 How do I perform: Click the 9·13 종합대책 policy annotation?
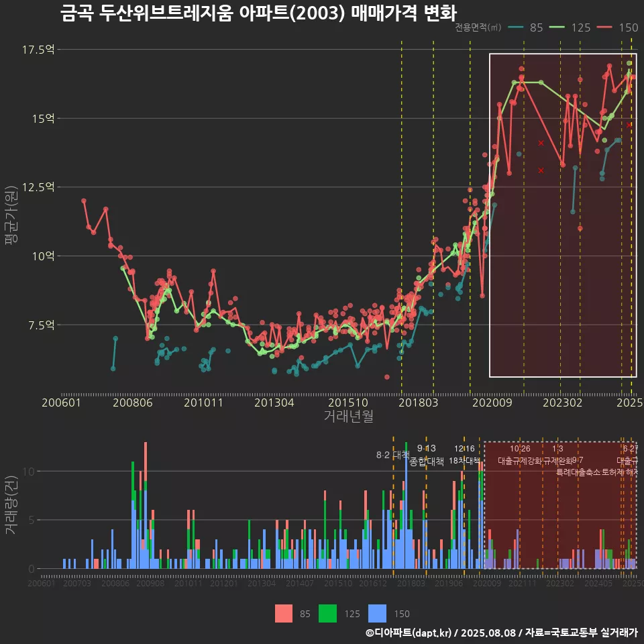(427, 455)
